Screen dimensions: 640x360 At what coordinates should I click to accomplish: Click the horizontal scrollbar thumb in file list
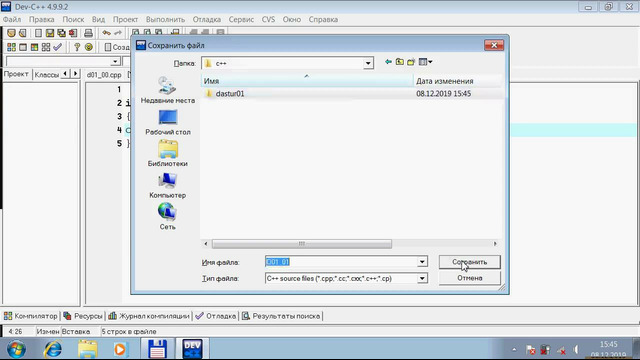pyautogui.click(x=302, y=244)
